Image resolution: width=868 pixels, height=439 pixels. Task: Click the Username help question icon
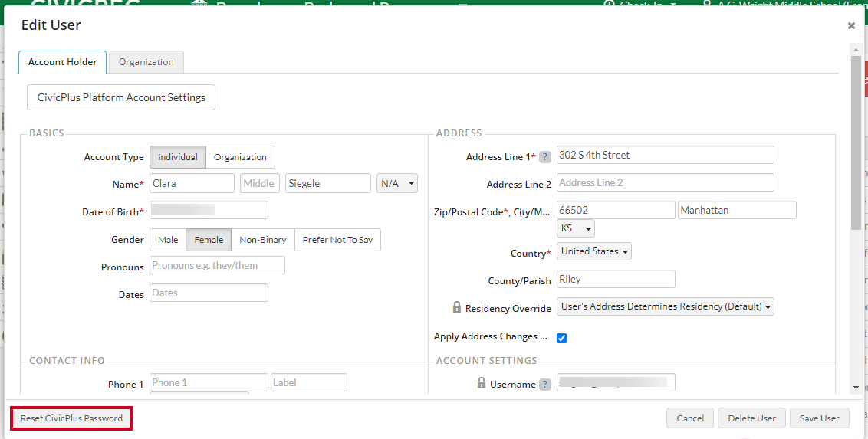click(545, 385)
